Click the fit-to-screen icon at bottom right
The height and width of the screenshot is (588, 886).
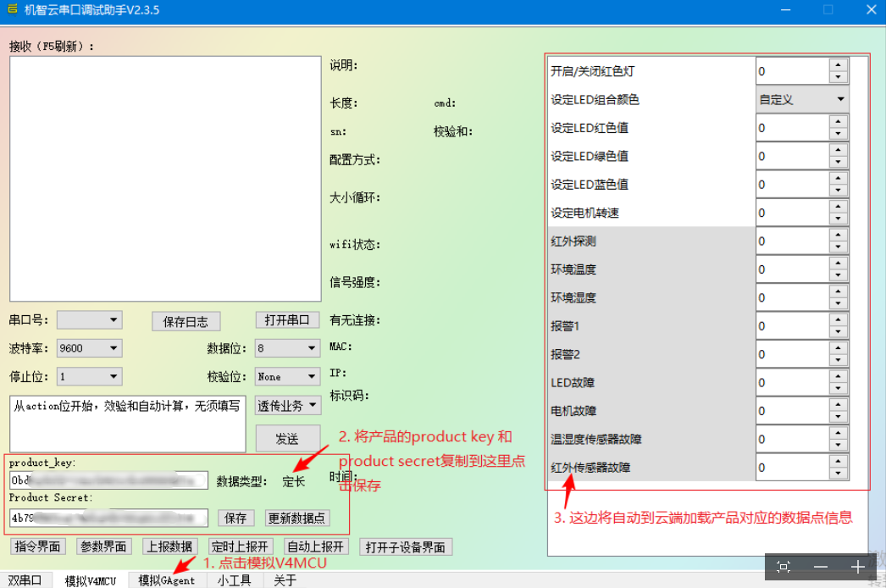(x=784, y=567)
